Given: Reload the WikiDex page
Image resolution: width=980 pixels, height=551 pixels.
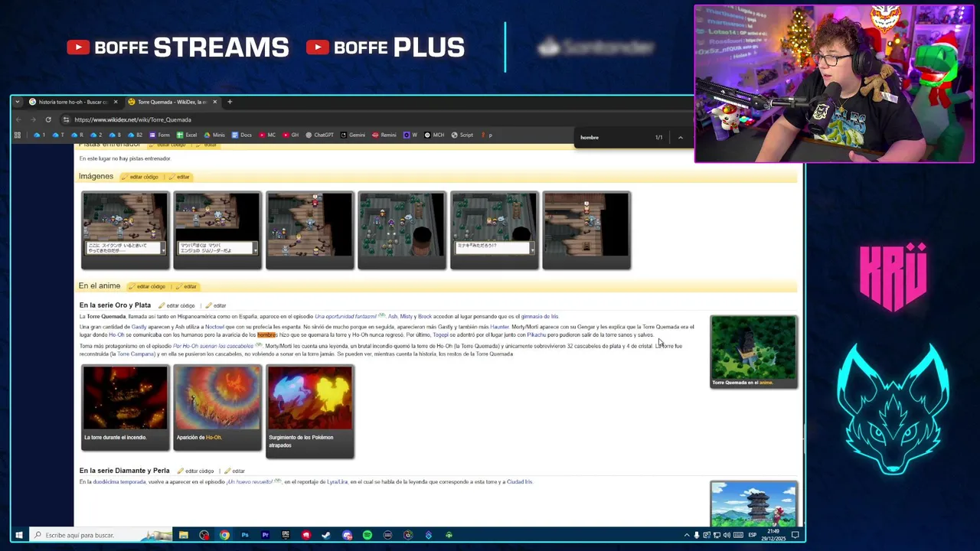Looking at the screenshot, I should pos(48,119).
